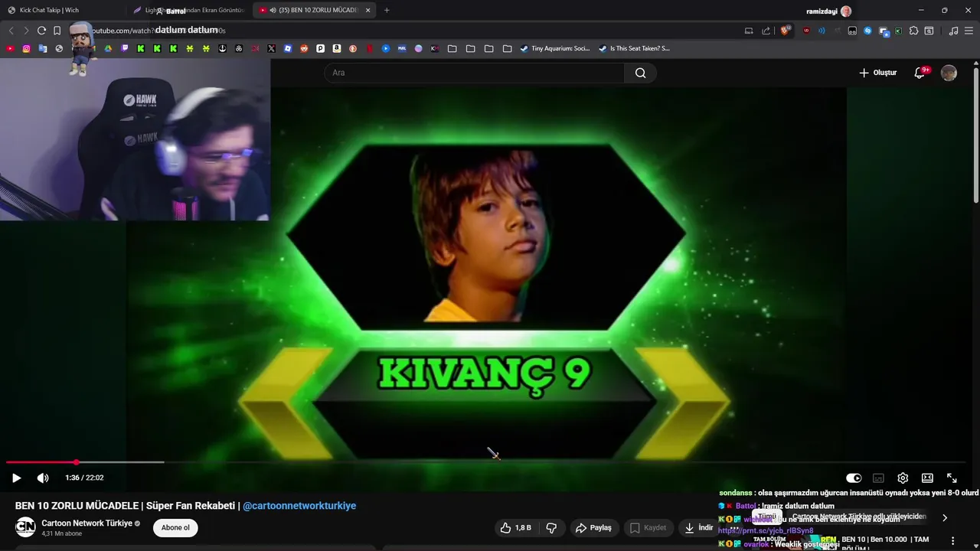Open Cartoon Network Türkiye channel name

pos(87,523)
